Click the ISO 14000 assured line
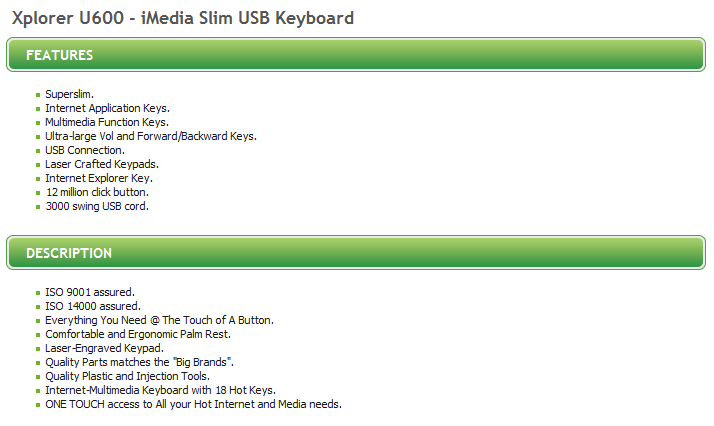The image size is (714, 426). point(93,306)
